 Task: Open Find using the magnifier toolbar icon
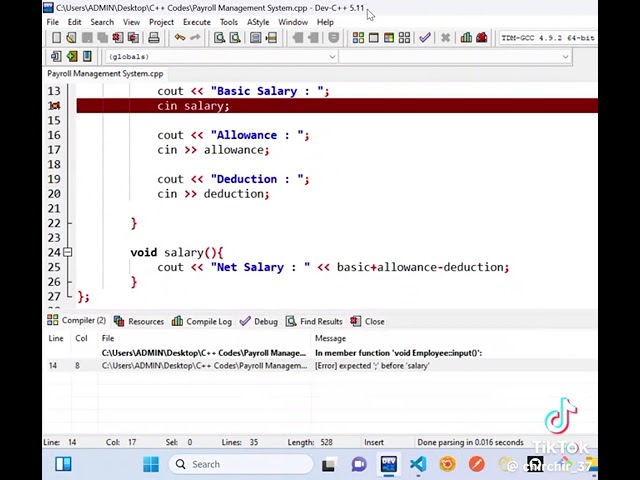point(220,38)
